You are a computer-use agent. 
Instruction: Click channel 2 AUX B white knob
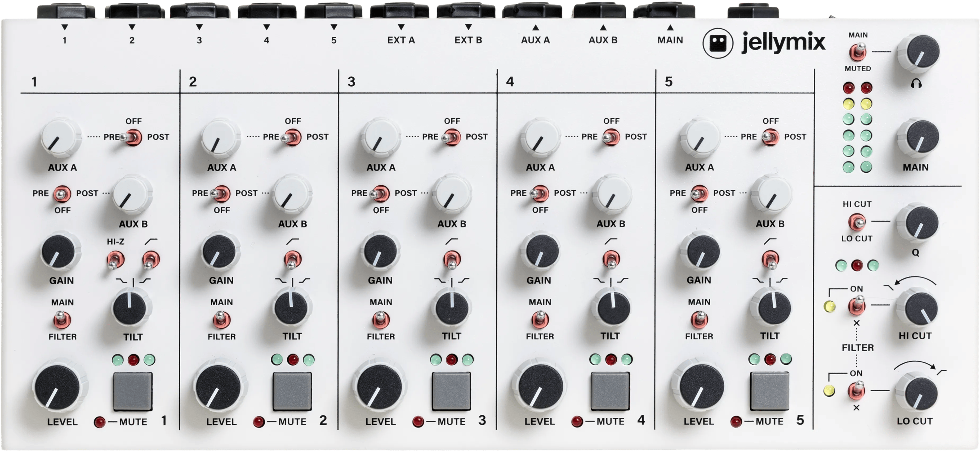(x=292, y=194)
